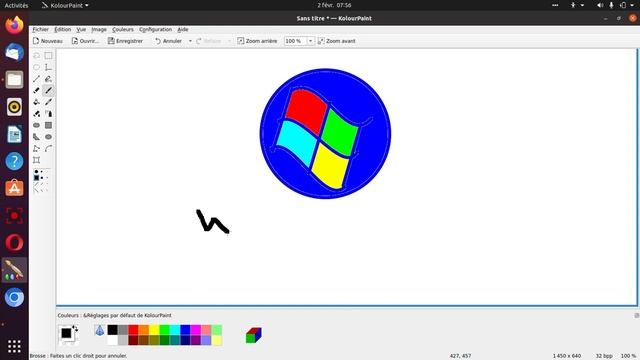This screenshot has width=640, height=360.
Task: Select the Polygon tool
Action: tap(37, 137)
